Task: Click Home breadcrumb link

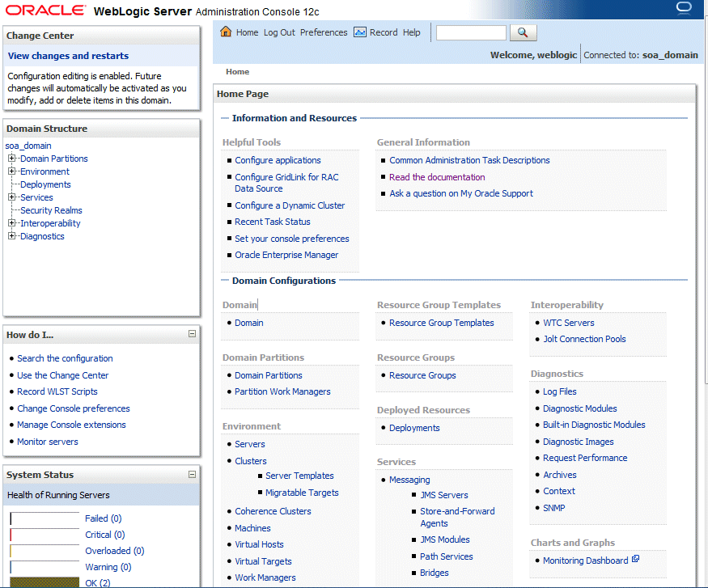Action: click(x=238, y=72)
